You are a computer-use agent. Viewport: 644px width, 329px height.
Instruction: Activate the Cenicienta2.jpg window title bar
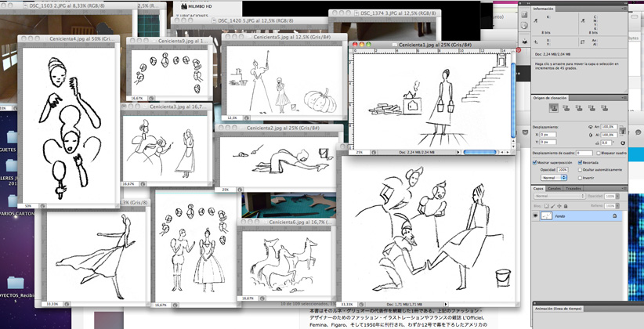coord(279,128)
